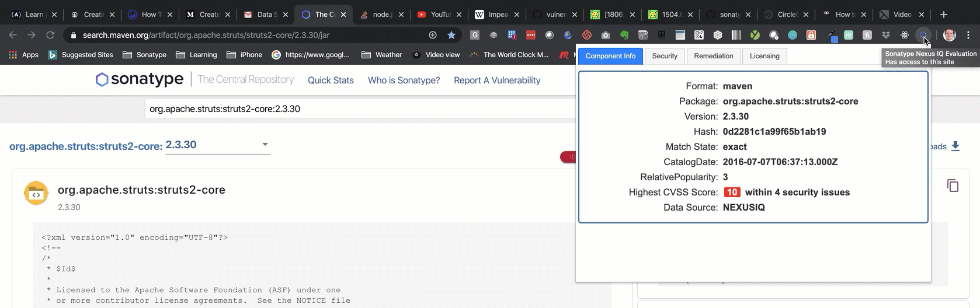Click the search field containing org.apache.struts:struts2-core:2.3.30
The width and height of the screenshot is (980, 308).
pyautogui.click(x=360, y=108)
